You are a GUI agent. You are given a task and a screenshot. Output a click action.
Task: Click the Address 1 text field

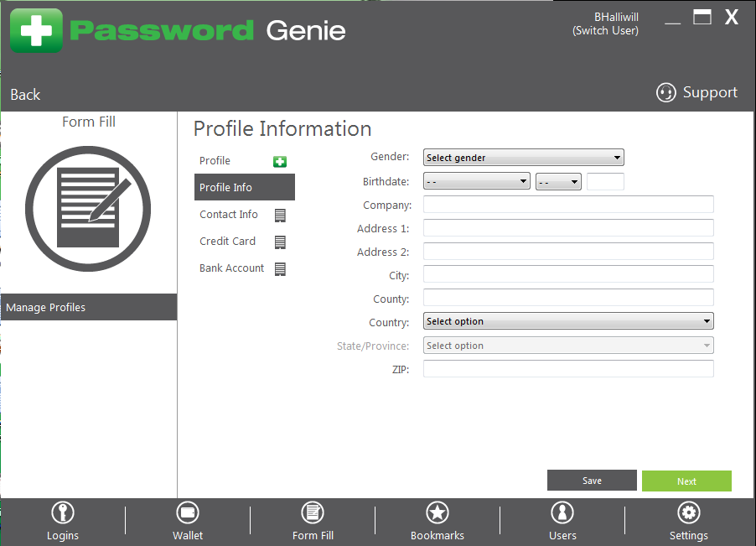(x=568, y=227)
